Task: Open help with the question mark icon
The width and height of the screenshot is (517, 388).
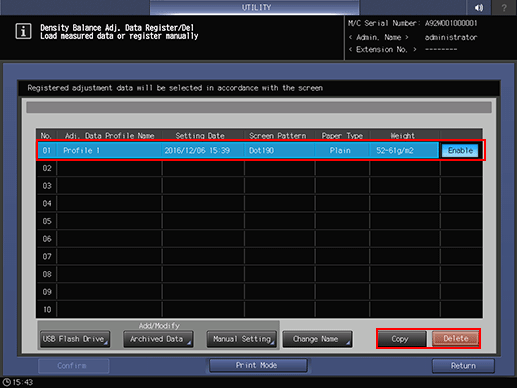Action: click(x=504, y=7)
